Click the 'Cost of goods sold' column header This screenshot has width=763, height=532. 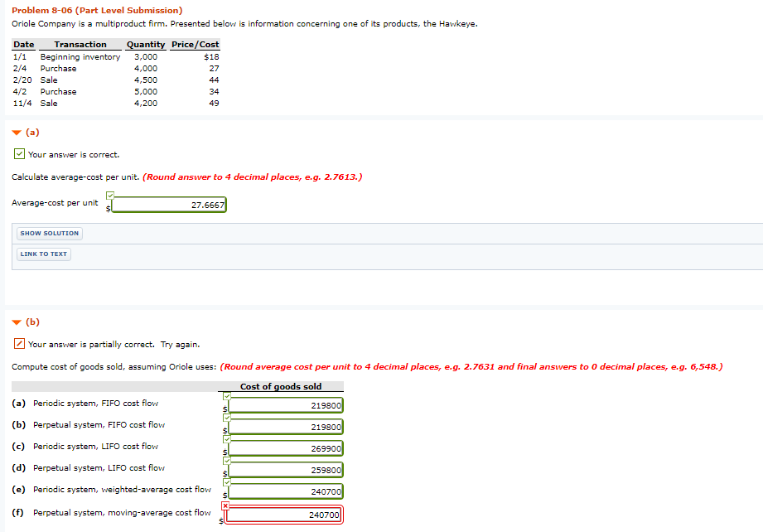click(281, 386)
